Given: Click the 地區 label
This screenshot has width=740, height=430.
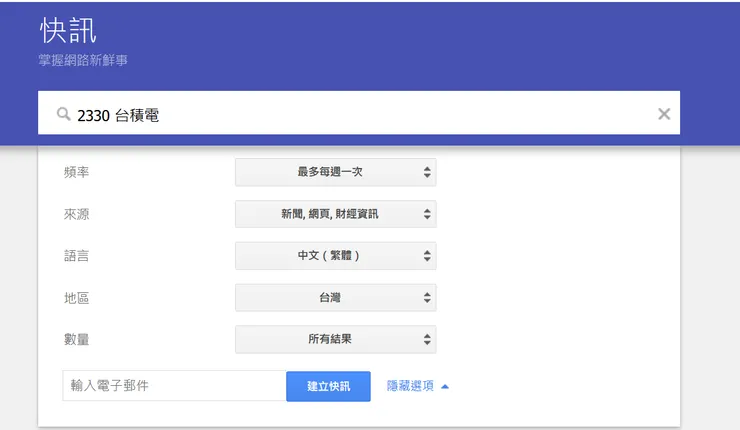Looking at the screenshot, I should (76, 298).
